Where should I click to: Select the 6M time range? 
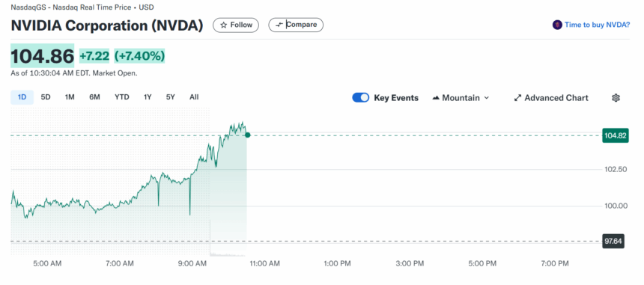94,97
